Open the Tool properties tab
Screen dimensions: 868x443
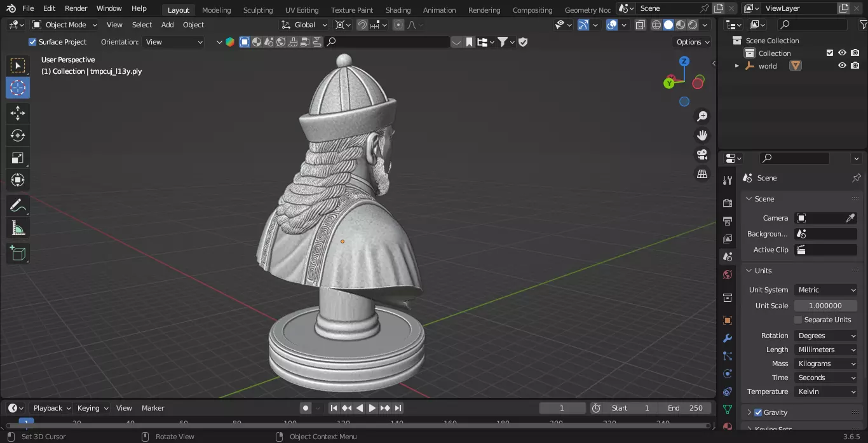pyautogui.click(x=728, y=181)
